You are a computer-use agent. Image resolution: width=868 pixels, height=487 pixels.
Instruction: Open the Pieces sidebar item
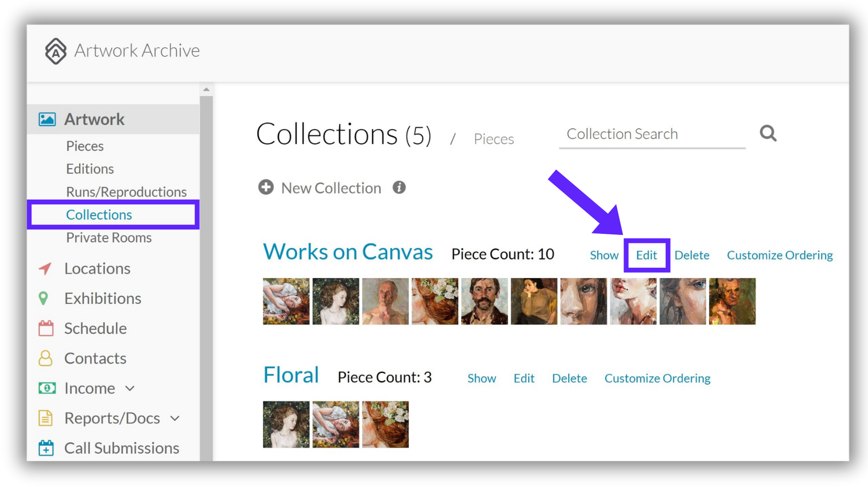85,146
